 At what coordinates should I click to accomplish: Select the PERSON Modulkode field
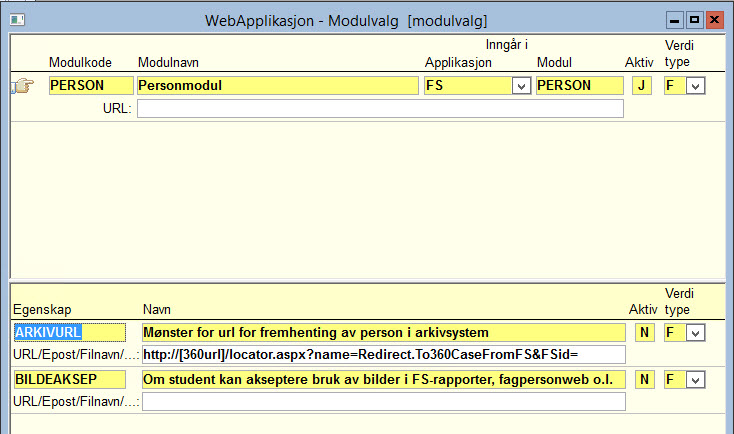tap(91, 86)
